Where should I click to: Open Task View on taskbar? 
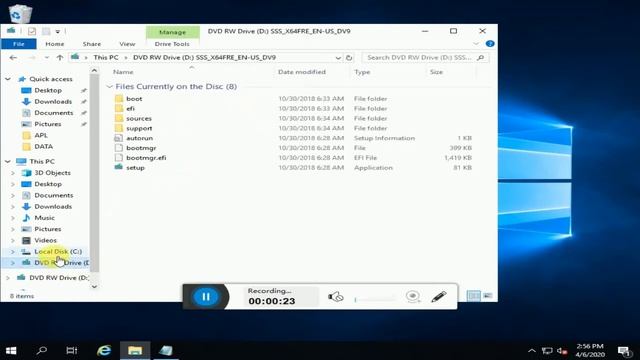click(72, 351)
